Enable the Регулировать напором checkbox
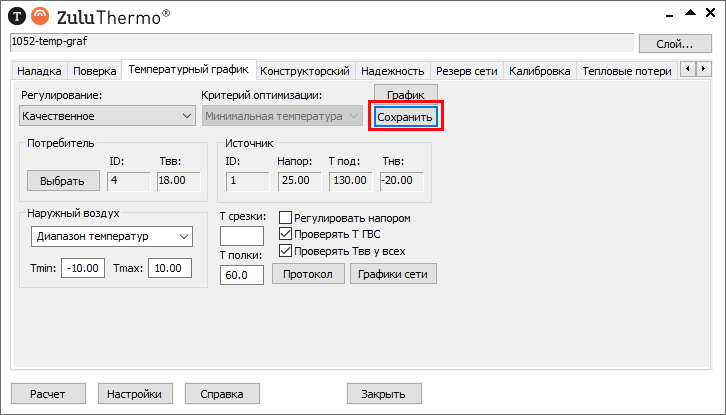The width and height of the screenshot is (726, 415). [286, 218]
